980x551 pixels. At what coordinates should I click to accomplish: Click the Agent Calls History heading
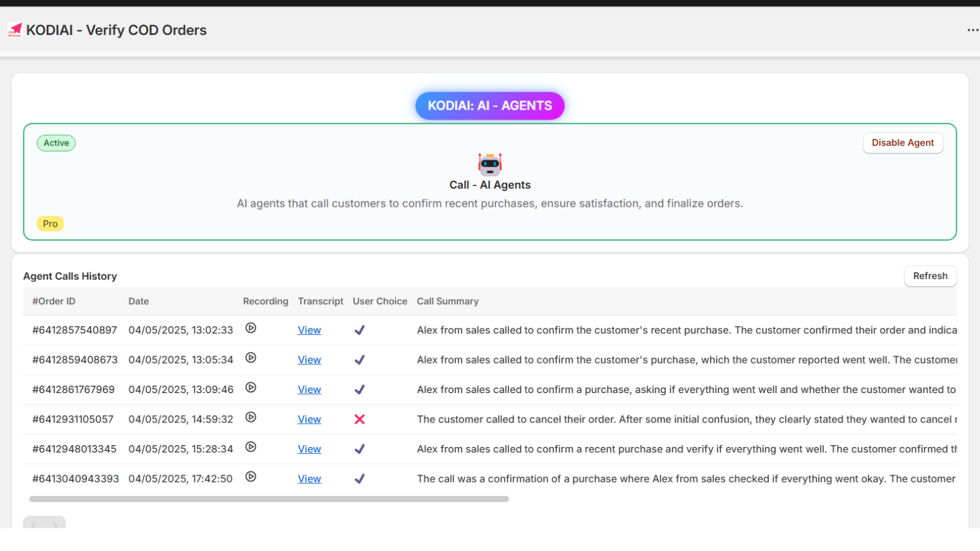click(x=70, y=276)
